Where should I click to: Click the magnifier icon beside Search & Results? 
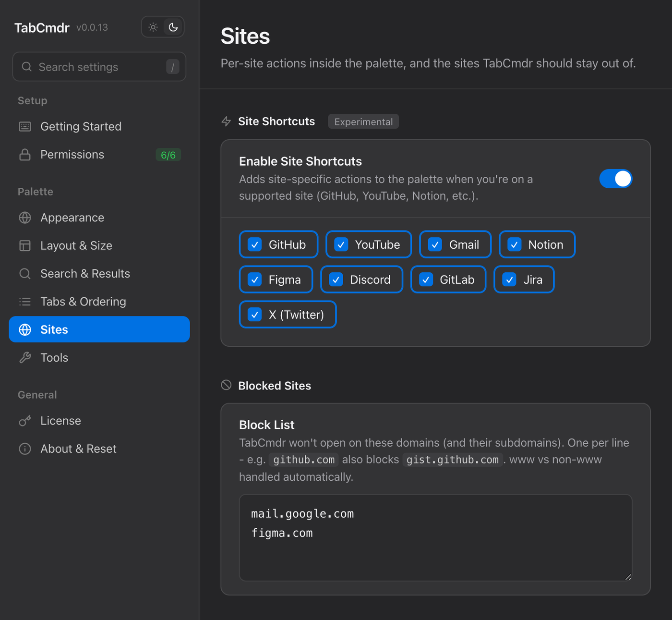25,274
